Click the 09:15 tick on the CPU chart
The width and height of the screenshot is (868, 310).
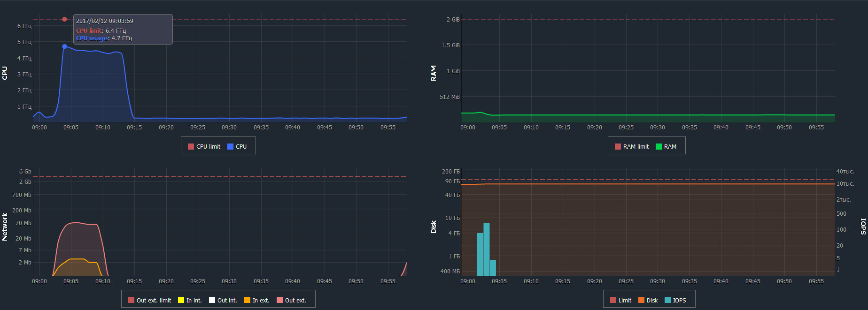click(134, 127)
